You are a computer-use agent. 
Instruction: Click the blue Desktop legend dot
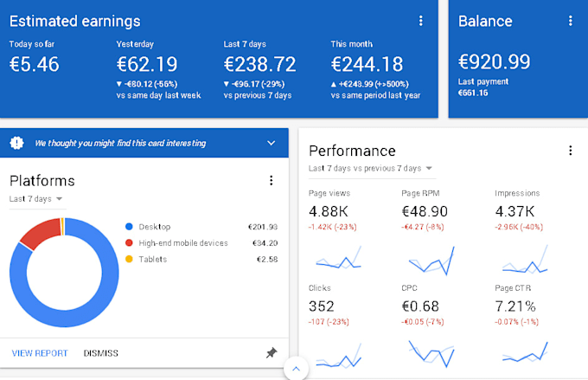tap(129, 227)
